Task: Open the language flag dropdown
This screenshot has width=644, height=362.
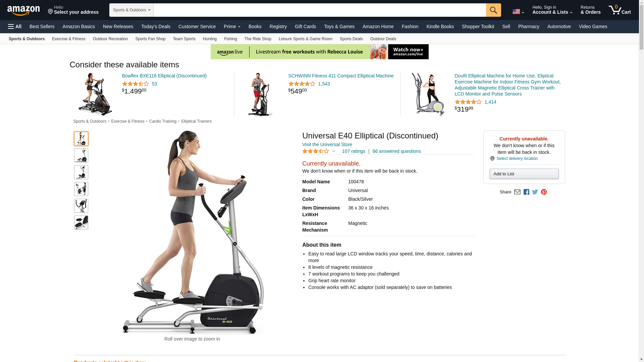Action: click(x=518, y=12)
